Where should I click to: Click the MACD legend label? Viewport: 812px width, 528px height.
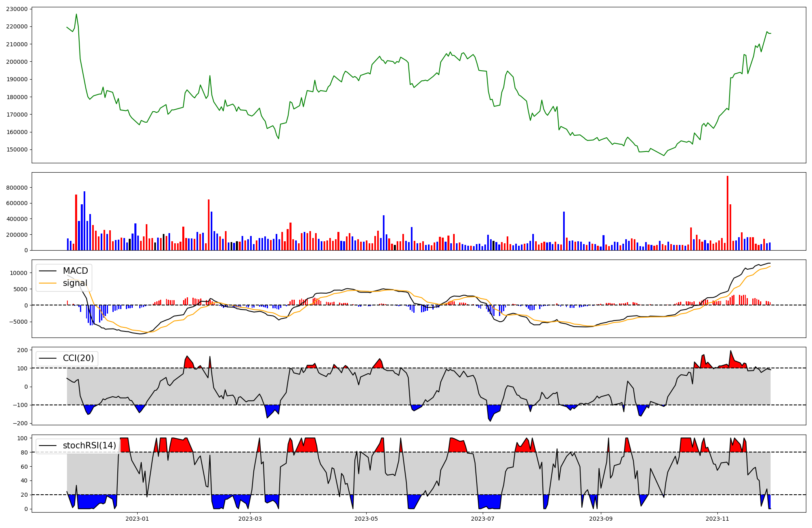75,271
